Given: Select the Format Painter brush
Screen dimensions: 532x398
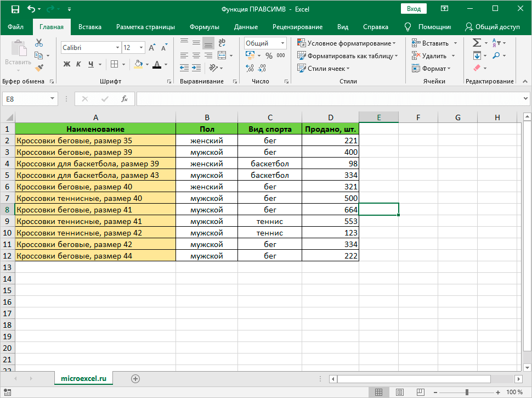Looking at the screenshot, I should click(39, 68).
